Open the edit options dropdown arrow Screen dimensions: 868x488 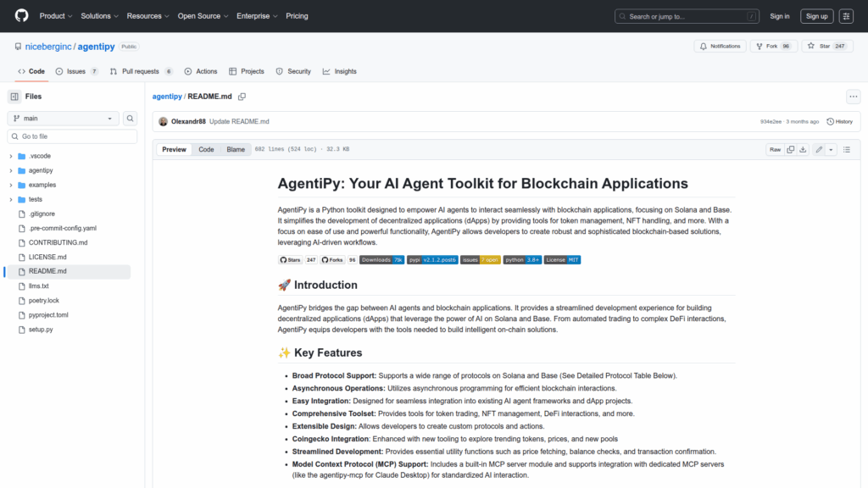point(831,149)
